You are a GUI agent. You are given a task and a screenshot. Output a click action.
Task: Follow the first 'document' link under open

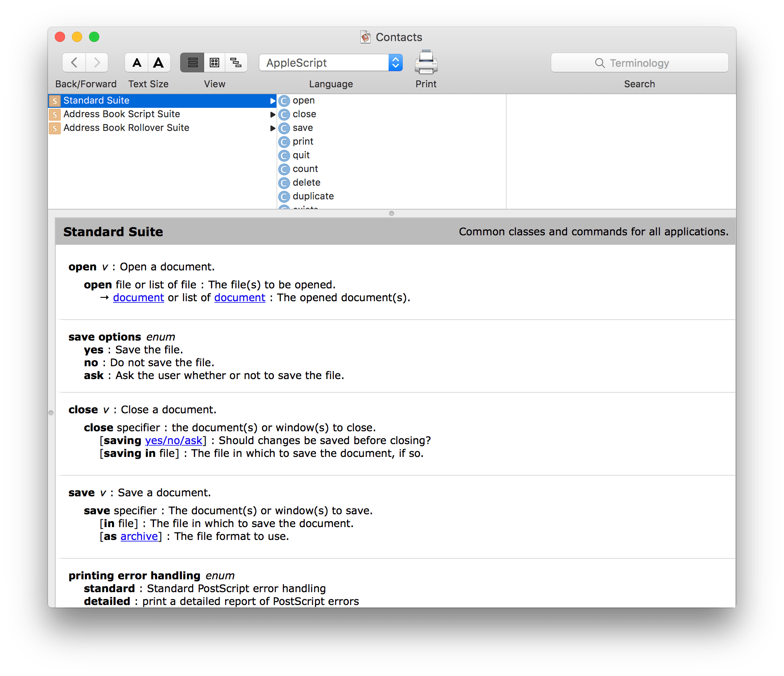pos(139,298)
